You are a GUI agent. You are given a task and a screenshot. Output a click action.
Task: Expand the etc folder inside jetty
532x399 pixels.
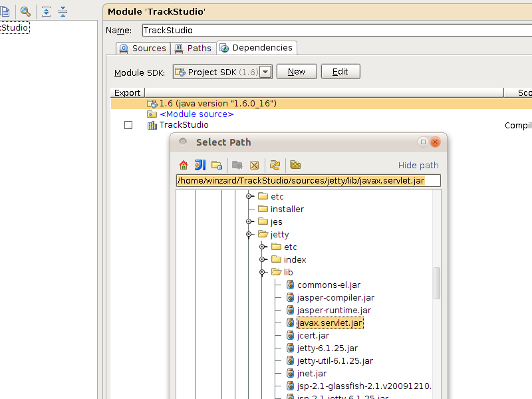[262, 247]
